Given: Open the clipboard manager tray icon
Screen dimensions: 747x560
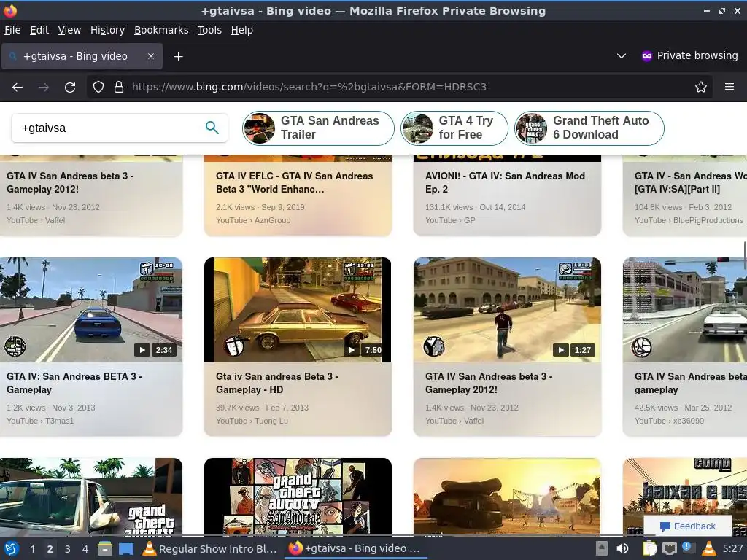Looking at the screenshot, I should (649, 548).
